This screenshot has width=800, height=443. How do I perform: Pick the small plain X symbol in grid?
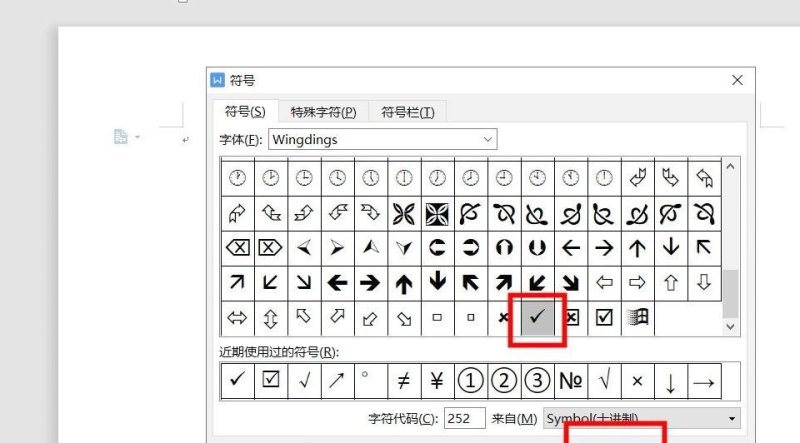[x=504, y=317]
